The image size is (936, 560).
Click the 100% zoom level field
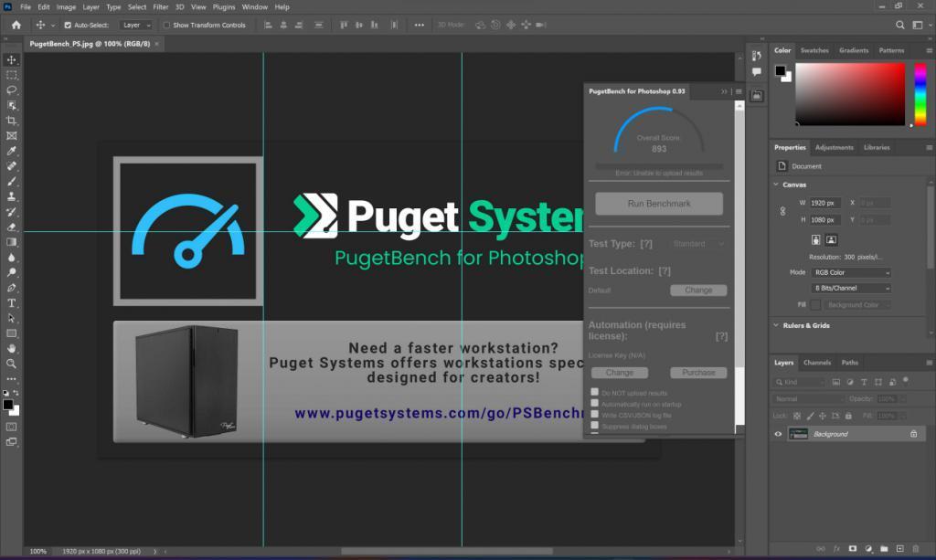(38, 552)
